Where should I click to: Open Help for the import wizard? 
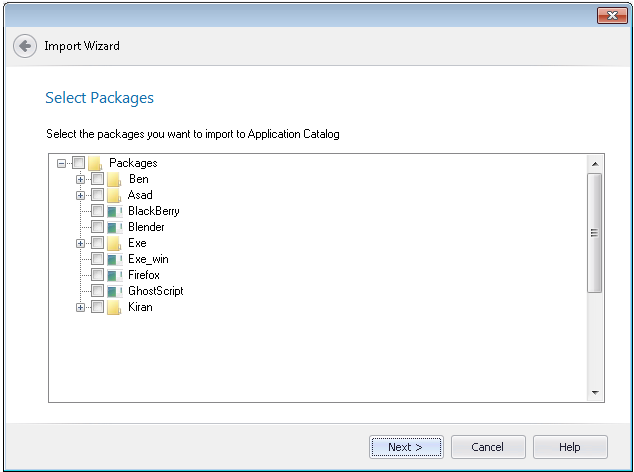[x=570, y=447]
